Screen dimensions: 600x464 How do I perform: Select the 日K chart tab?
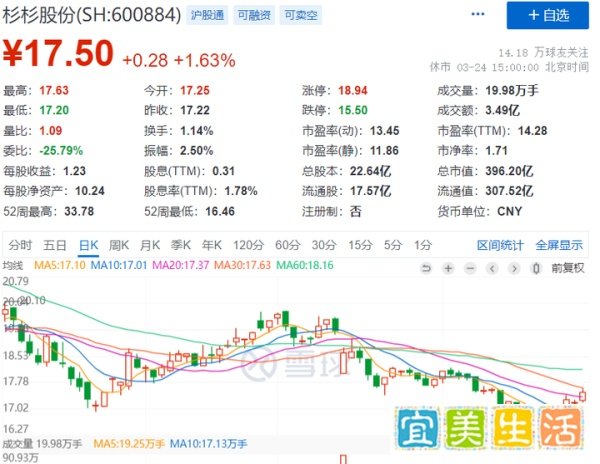[88, 245]
